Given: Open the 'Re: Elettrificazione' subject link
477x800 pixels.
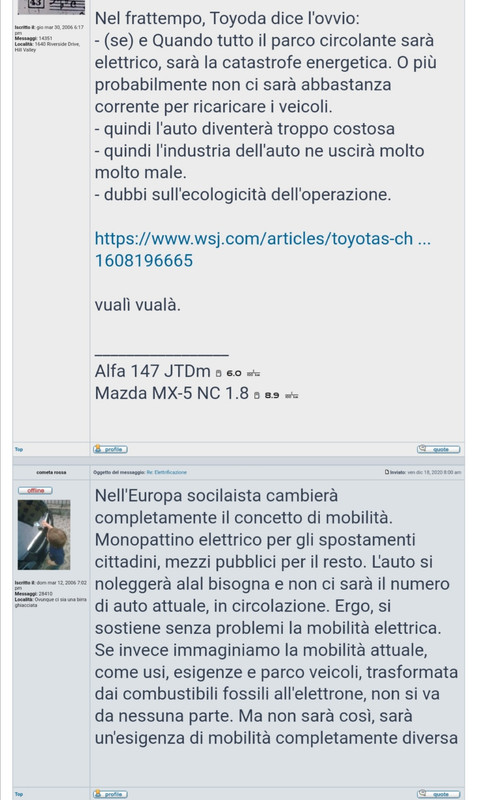Looking at the screenshot, I should tap(166, 472).
